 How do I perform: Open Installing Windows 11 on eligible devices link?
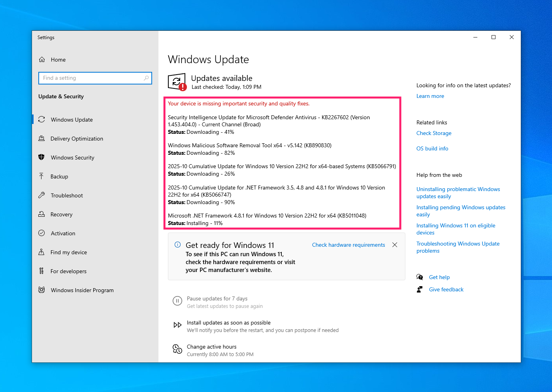click(456, 229)
